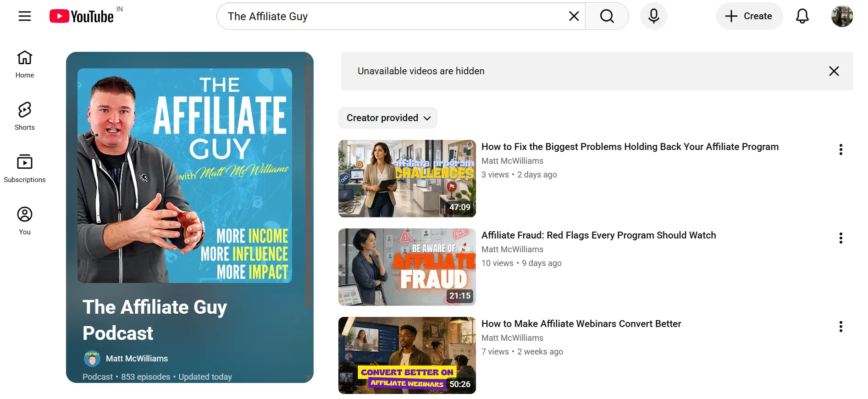Image resolution: width=868 pixels, height=399 pixels.
Task: Open the Affiliate Program Challenges video thumbnail
Action: [x=407, y=178]
